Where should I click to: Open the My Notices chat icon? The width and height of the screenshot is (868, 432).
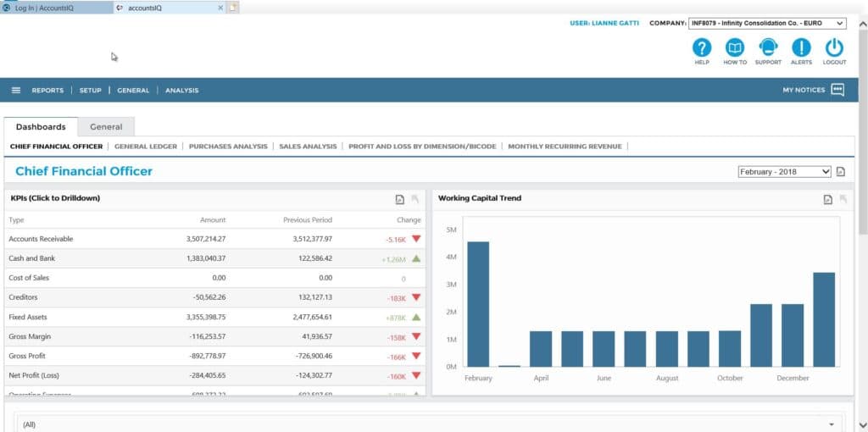pyautogui.click(x=837, y=90)
